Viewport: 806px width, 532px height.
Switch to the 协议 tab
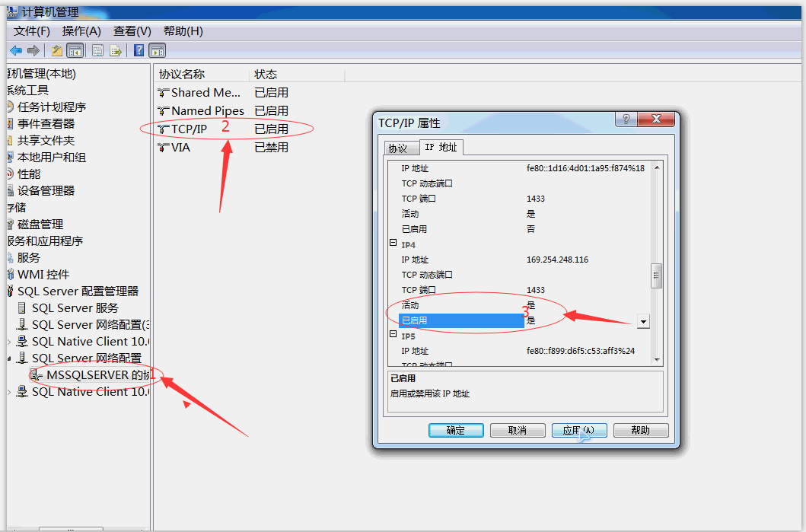397,148
